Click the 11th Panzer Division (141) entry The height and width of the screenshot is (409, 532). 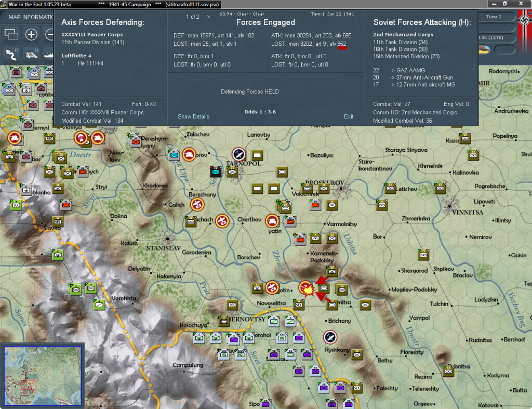92,42
